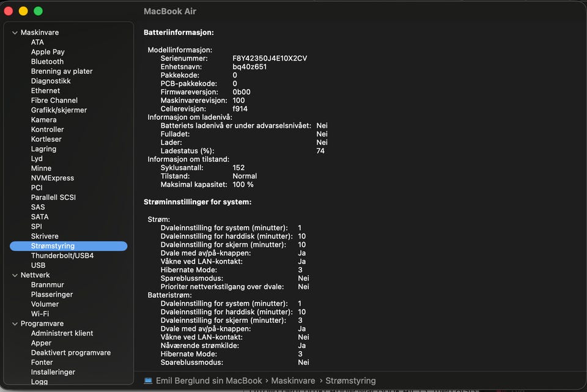The image size is (587, 392).
Task: Click device name bq40z651
Action: click(249, 67)
